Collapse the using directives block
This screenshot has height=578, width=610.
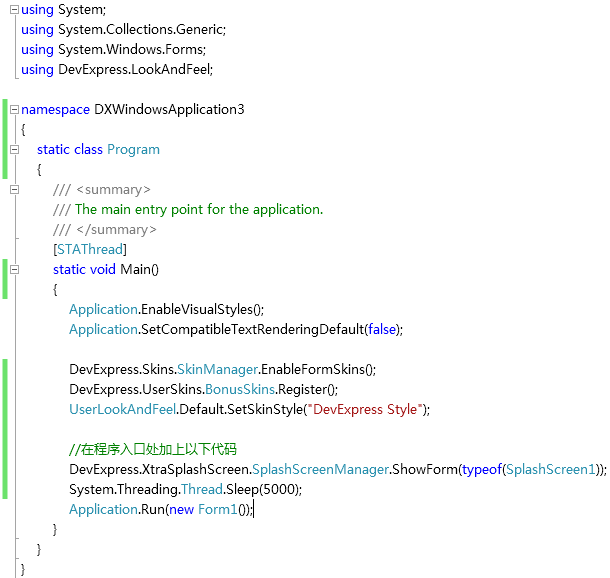(14, 10)
